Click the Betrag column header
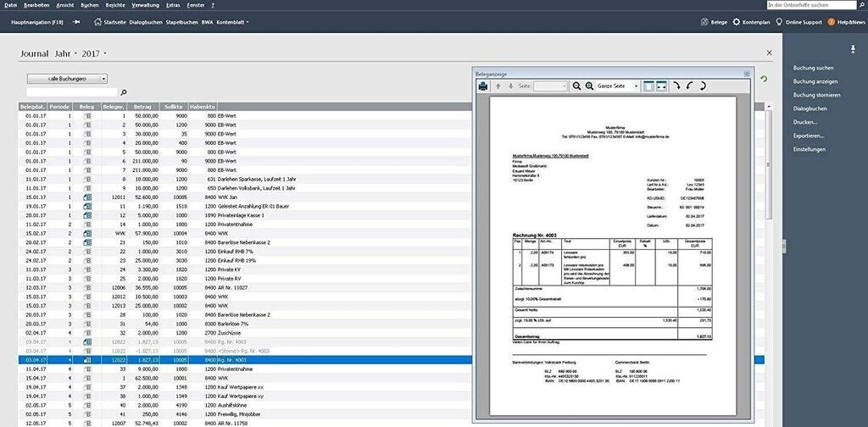868x427 pixels. click(x=142, y=107)
